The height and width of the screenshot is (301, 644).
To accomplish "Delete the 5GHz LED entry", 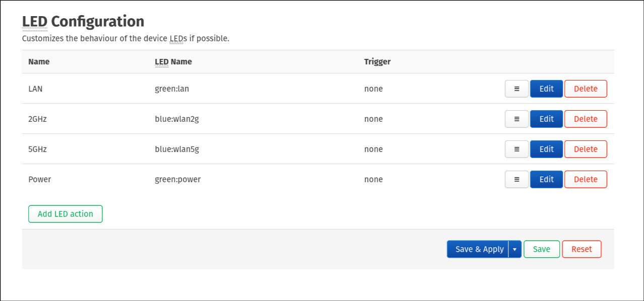I will [586, 149].
